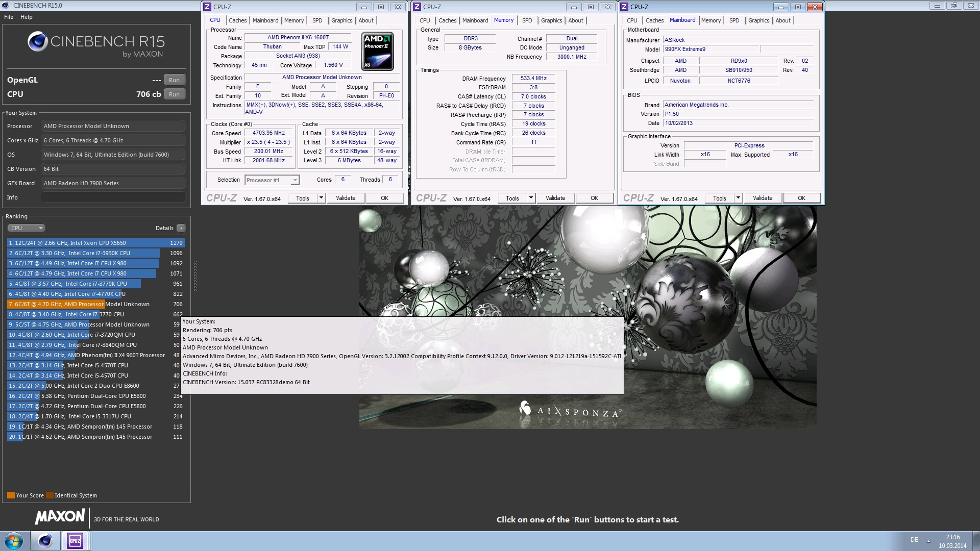
Task: Click the Cinebench R15 sphere logo
Action: [x=38, y=41]
